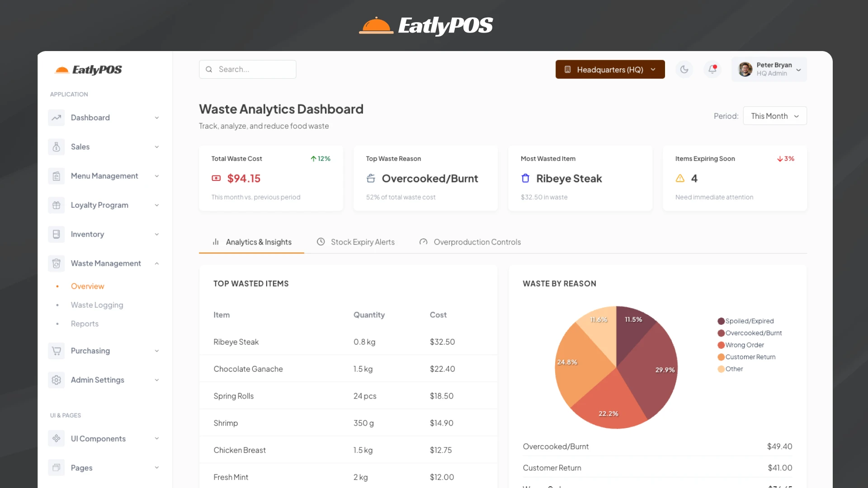Image resolution: width=868 pixels, height=488 pixels.
Task: Click the building icon in Headquarters button
Action: point(567,70)
